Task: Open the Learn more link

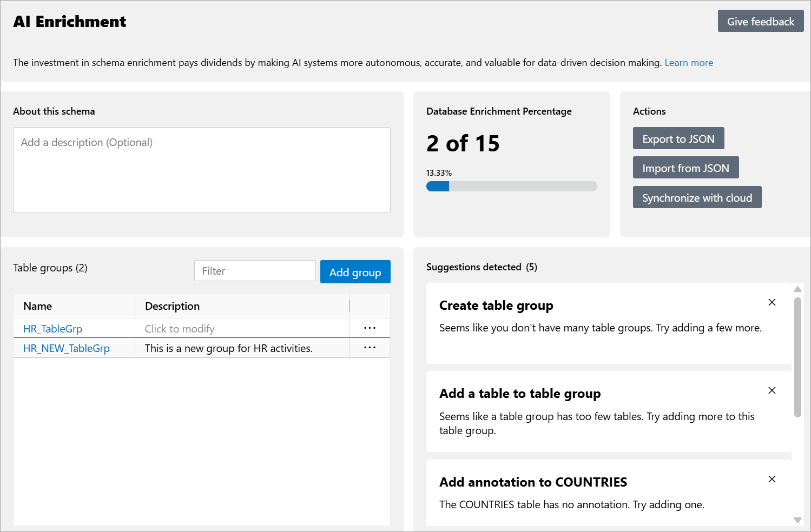Action: tap(689, 62)
